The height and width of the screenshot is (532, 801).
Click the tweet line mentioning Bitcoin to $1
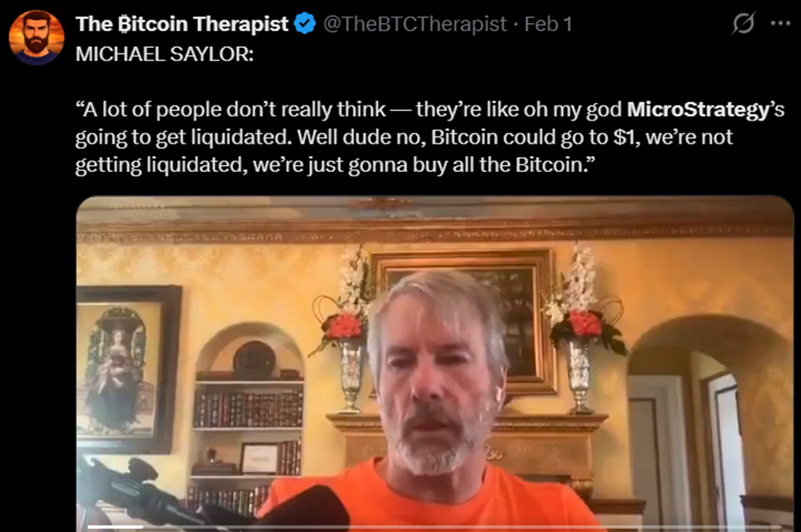(404, 137)
